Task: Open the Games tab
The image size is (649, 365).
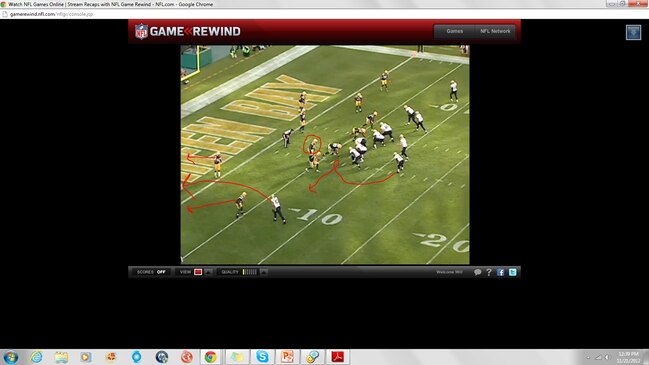Action: coord(454,31)
